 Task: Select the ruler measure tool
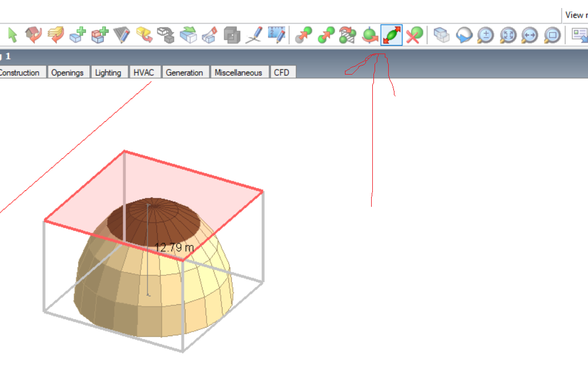tap(277, 35)
